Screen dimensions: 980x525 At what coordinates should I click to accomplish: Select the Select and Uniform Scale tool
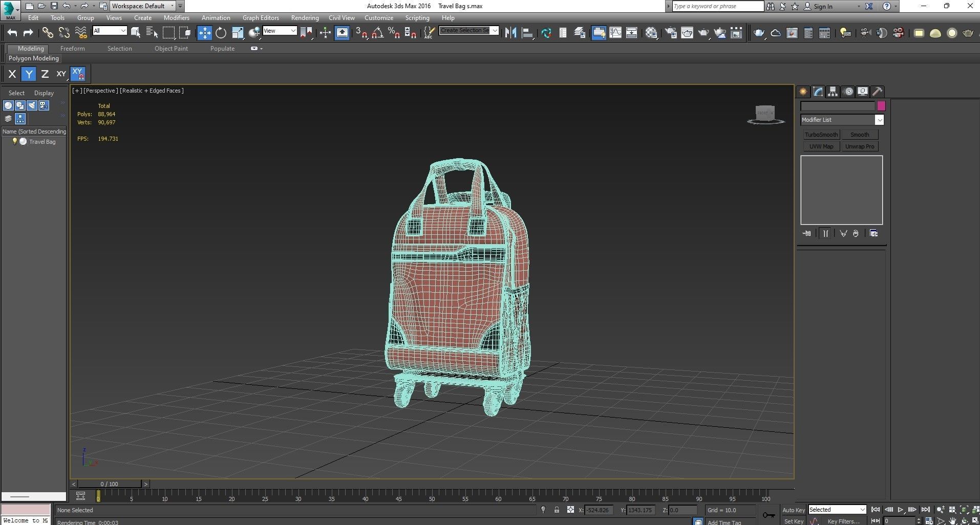pyautogui.click(x=238, y=33)
